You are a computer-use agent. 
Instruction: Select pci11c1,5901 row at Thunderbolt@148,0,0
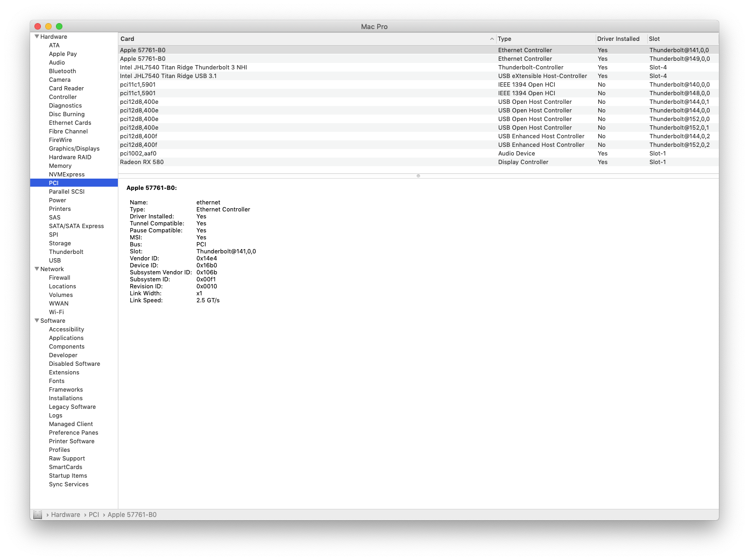click(x=419, y=93)
